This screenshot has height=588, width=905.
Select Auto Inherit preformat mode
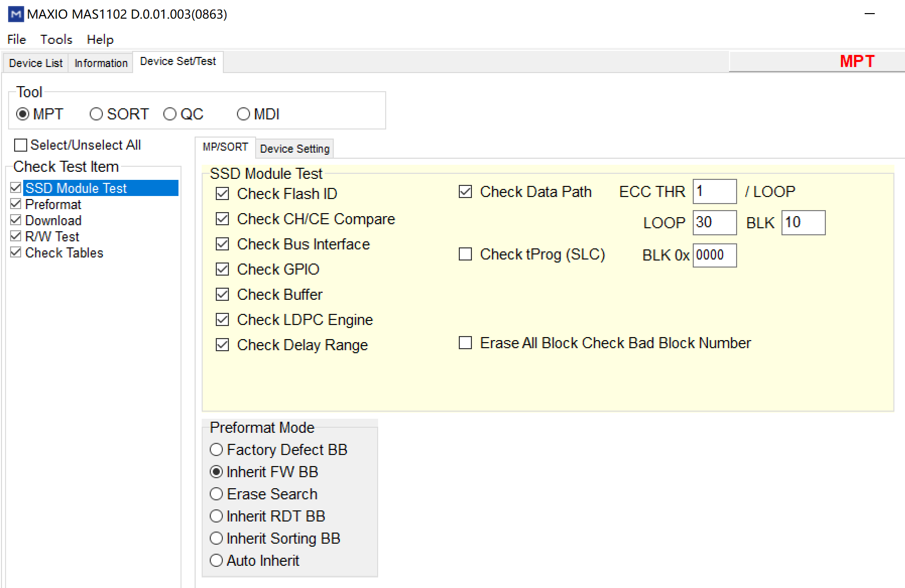216,560
